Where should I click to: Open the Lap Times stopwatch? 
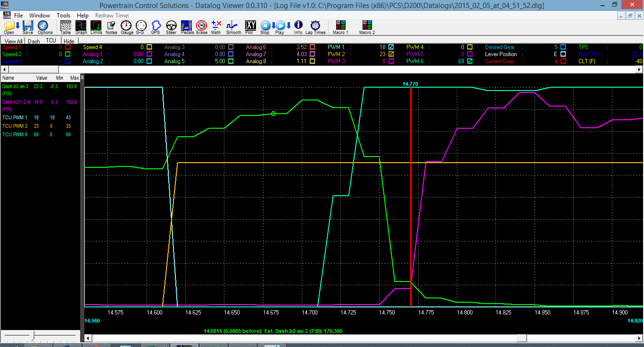coord(315,26)
